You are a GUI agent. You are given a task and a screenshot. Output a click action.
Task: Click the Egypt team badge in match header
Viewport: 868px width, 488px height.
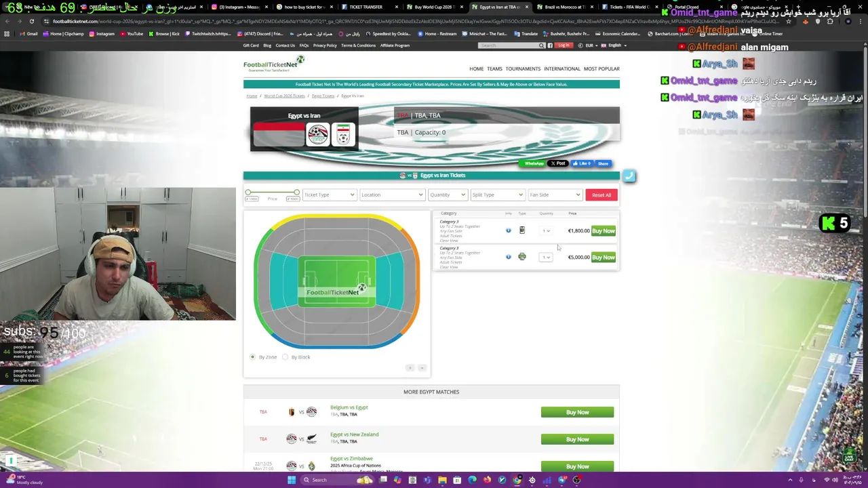(317, 134)
